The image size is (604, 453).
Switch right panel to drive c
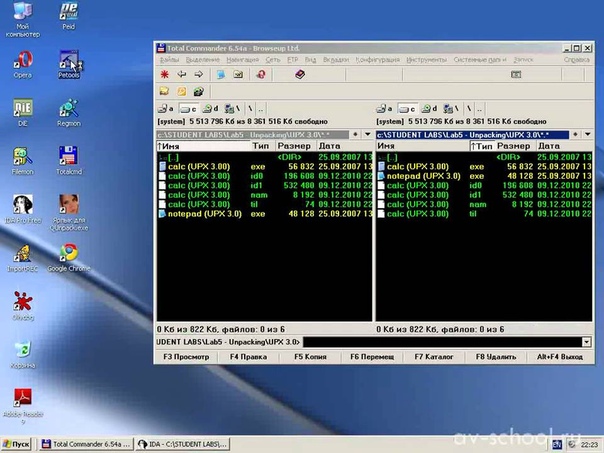point(407,109)
